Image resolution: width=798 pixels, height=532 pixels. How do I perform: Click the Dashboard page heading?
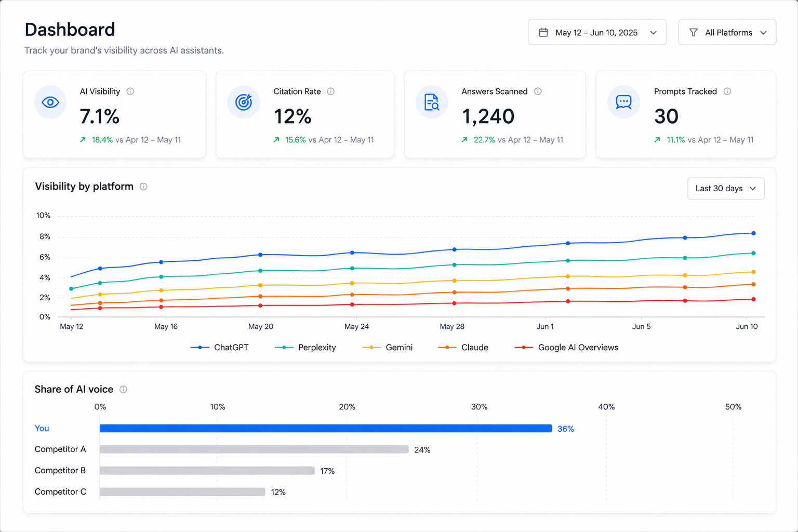70,30
